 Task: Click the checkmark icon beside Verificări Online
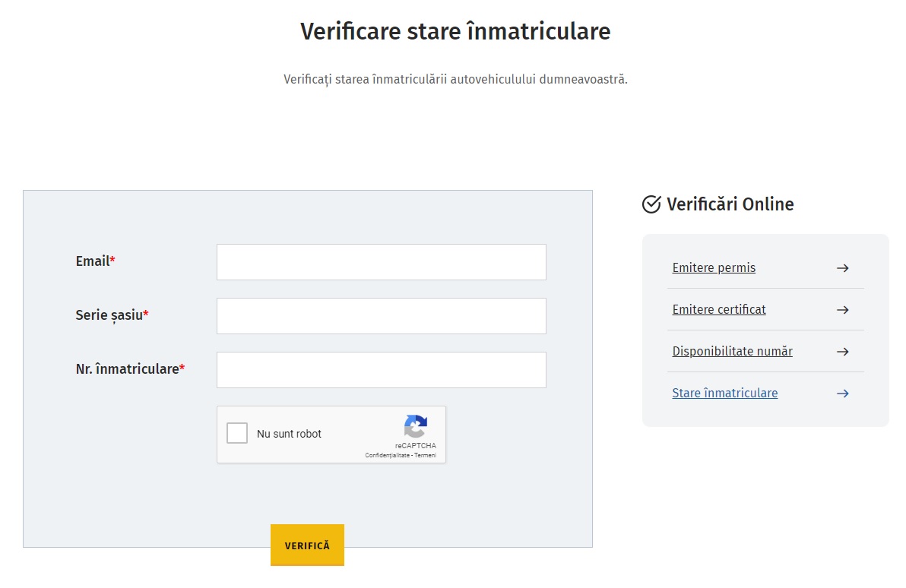click(x=650, y=204)
